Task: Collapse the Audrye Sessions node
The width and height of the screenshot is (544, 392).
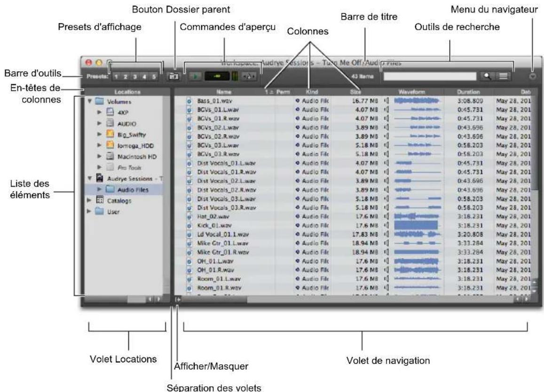Action: [x=89, y=178]
